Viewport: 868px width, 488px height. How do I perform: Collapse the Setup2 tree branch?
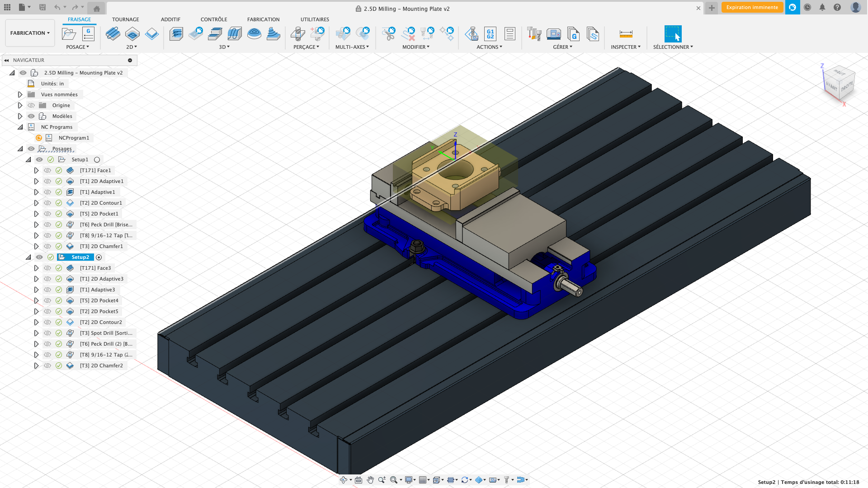click(x=28, y=257)
